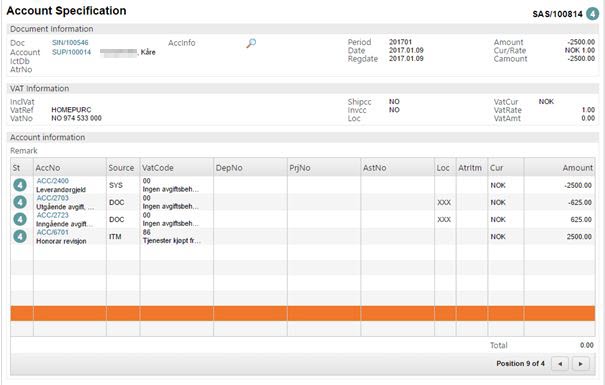The width and height of the screenshot is (605, 385).
Task: Click the AtrItm column header
Action: point(472,168)
